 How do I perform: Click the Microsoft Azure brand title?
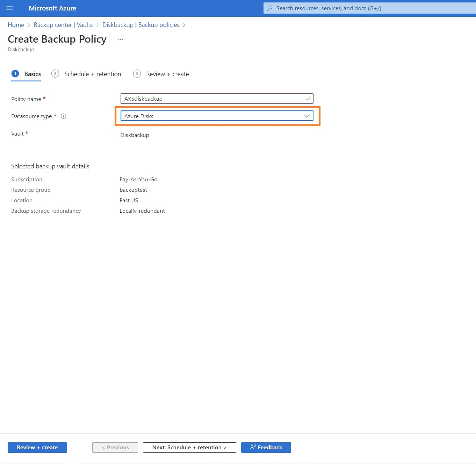coord(52,8)
